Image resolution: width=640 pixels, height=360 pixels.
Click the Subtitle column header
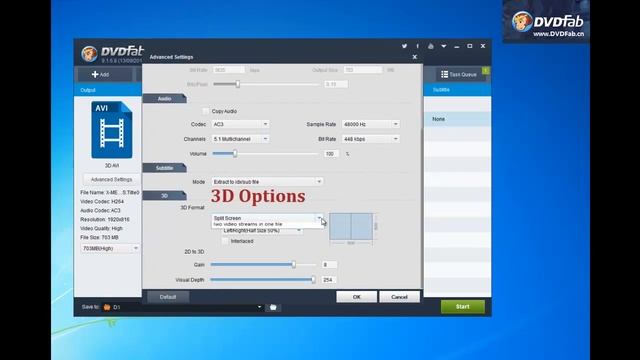441,90
